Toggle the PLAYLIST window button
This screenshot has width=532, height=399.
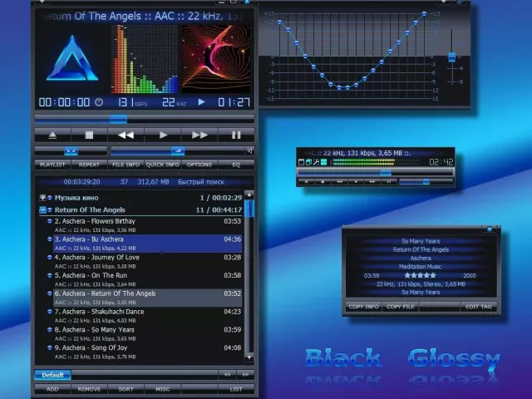coord(52,165)
